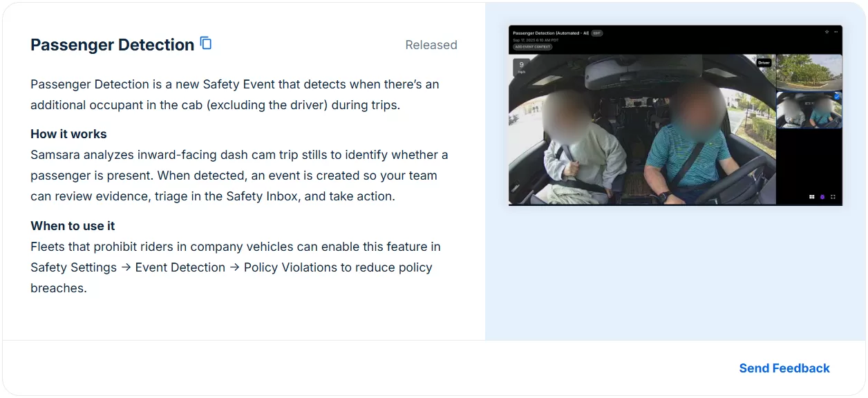Click the Send Feedback link

tap(784, 368)
